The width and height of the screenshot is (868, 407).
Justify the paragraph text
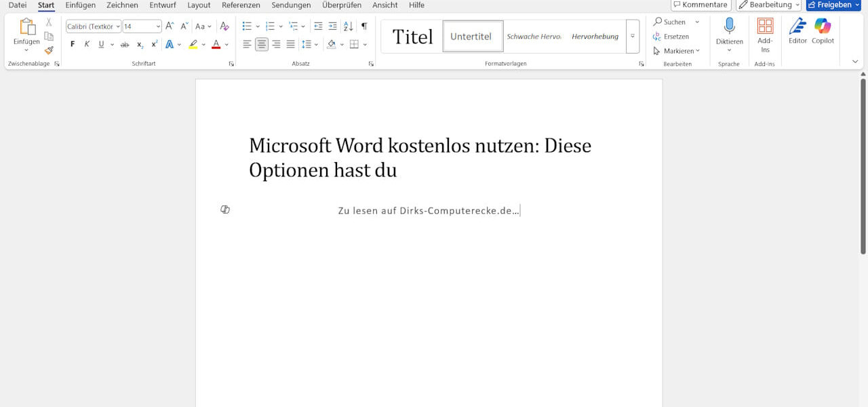coord(290,45)
